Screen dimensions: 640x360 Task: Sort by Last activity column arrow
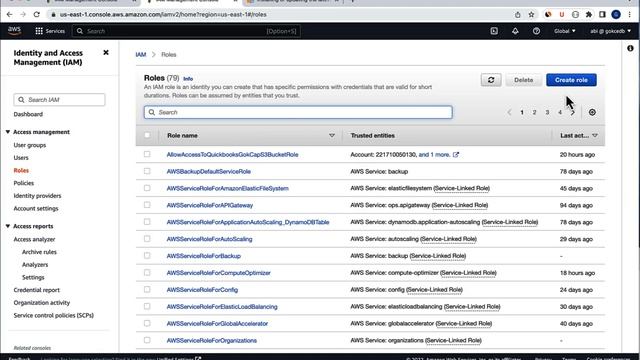click(595, 136)
